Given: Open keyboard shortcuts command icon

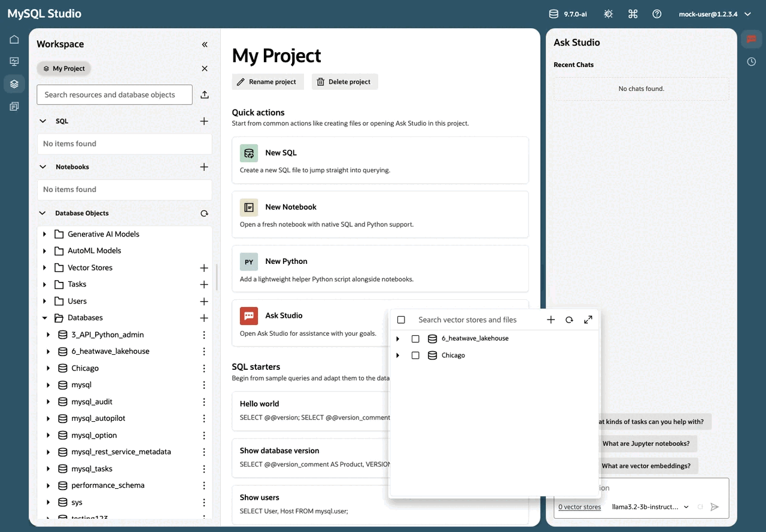Looking at the screenshot, I should click(633, 14).
